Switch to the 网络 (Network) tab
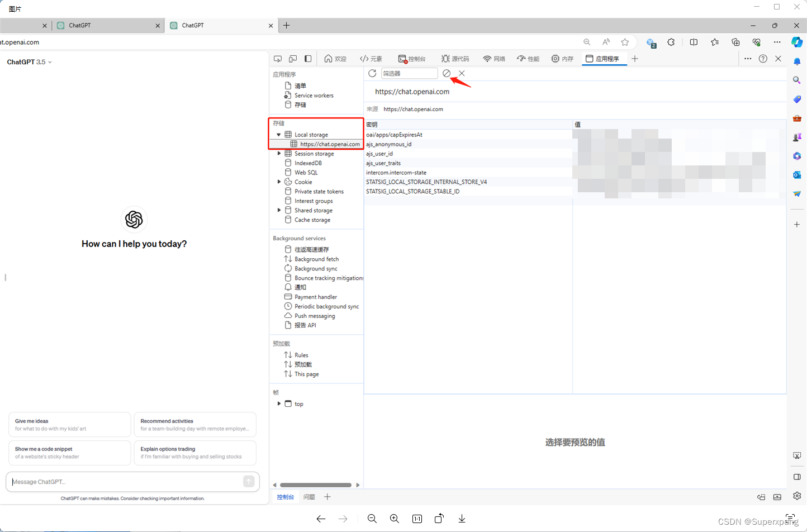The width and height of the screenshot is (807, 532). (495, 59)
